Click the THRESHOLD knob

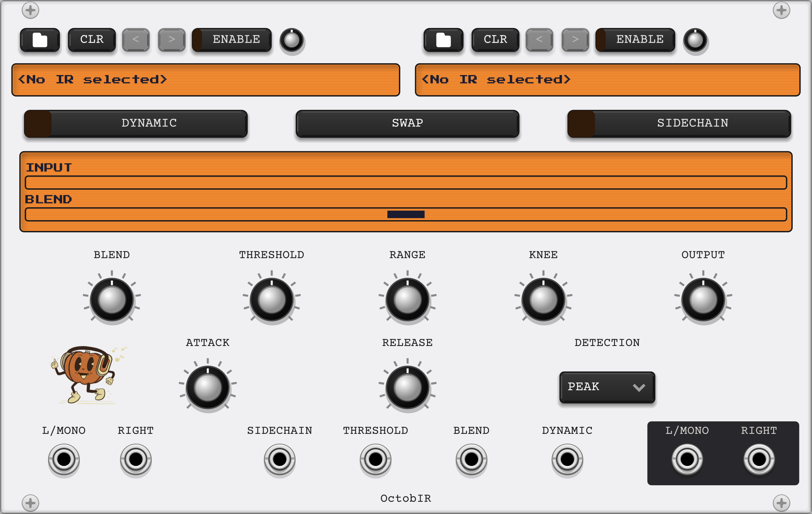coord(272,299)
